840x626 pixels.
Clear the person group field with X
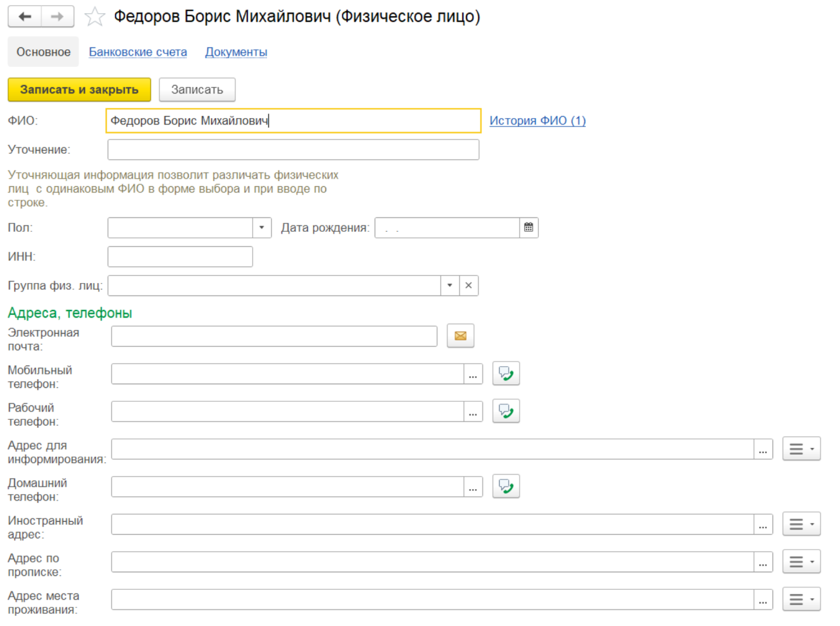point(468,286)
